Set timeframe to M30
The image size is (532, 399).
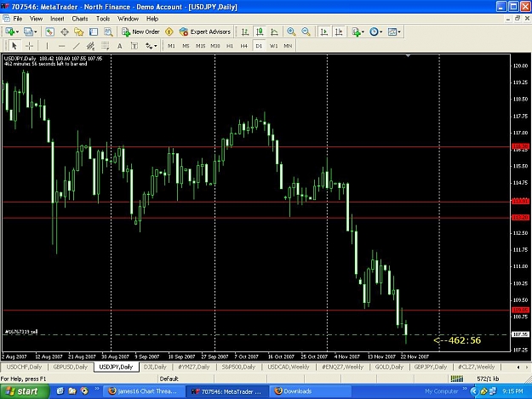[x=215, y=46]
